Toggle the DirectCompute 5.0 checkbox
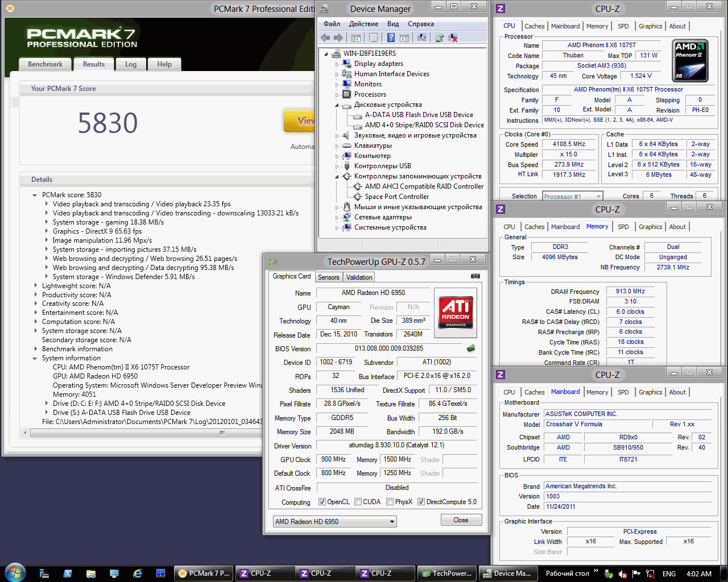Screen dimensions: 728x582 421,502
